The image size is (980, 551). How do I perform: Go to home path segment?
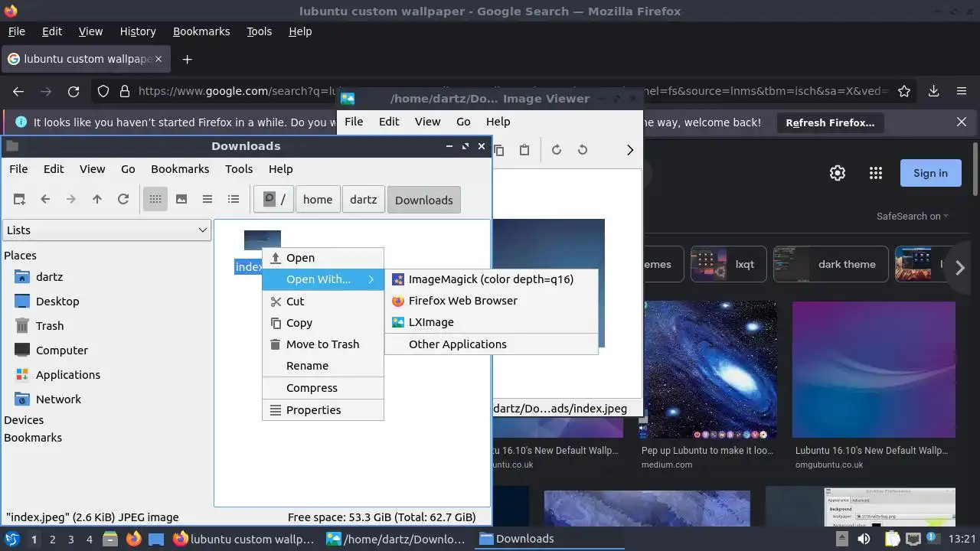[318, 200]
